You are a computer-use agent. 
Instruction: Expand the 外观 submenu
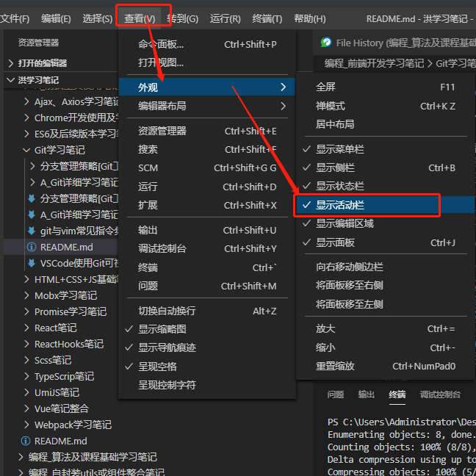click(x=206, y=87)
